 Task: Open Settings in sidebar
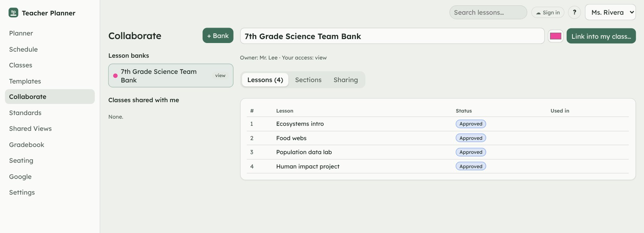pyautogui.click(x=50, y=192)
